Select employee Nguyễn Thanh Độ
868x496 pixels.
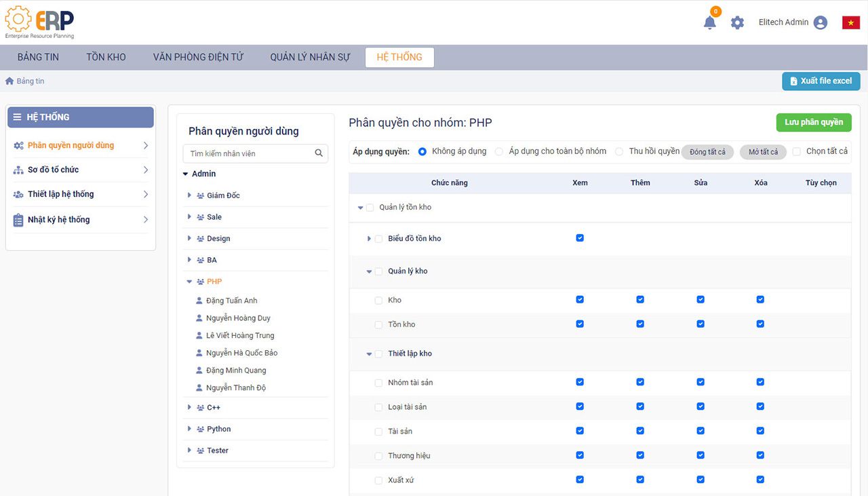point(236,388)
